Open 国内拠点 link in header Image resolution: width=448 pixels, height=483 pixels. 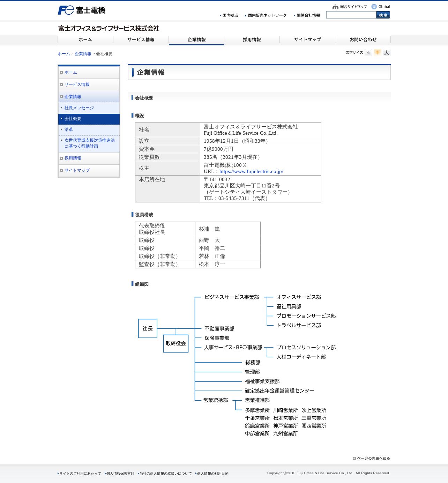pyautogui.click(x=229, y=15)
